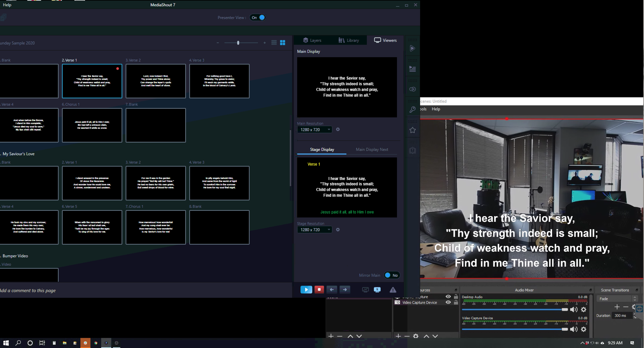
Task: Switch to grid view icon
Action: point(283,43)
